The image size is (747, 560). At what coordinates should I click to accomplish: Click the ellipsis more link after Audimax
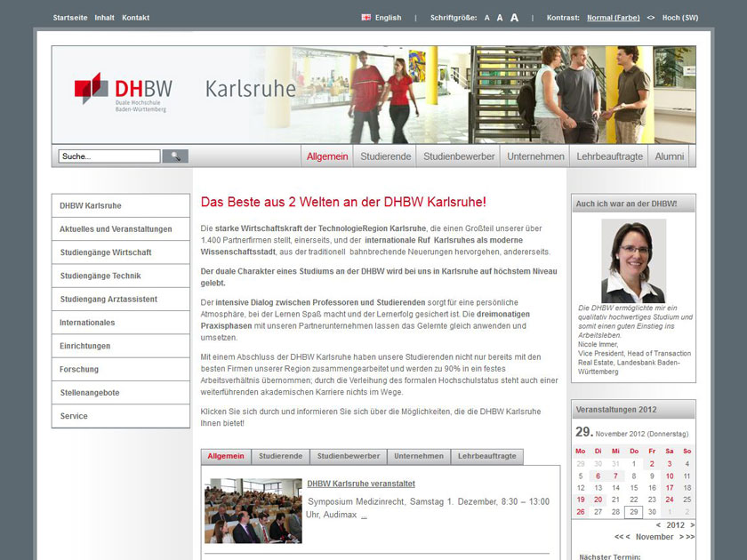(364, 516)
